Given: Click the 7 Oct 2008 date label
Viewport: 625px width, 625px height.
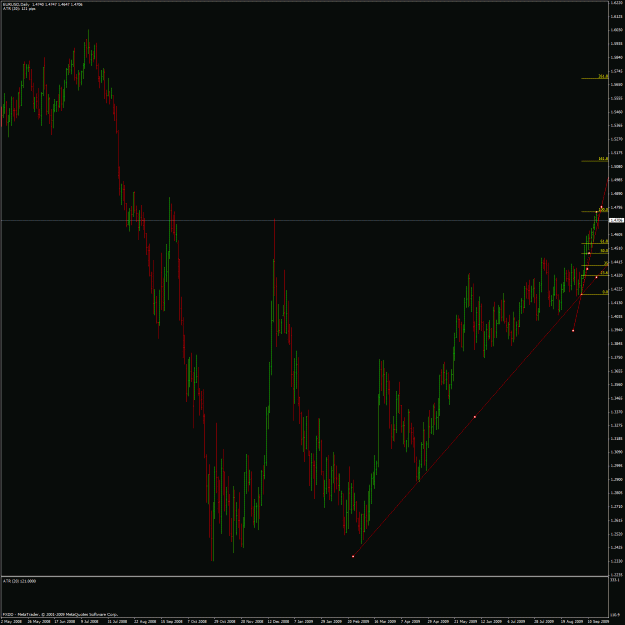Looking at the screenshot, I should click(x=197, y=621).
